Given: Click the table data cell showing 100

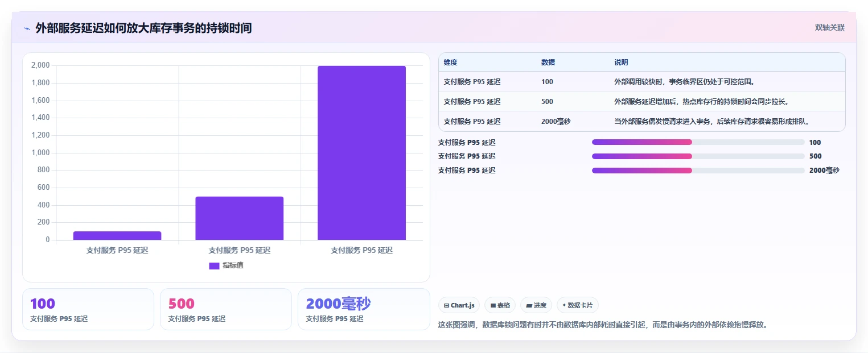Looking at the screenshot, I should (547, 82).
